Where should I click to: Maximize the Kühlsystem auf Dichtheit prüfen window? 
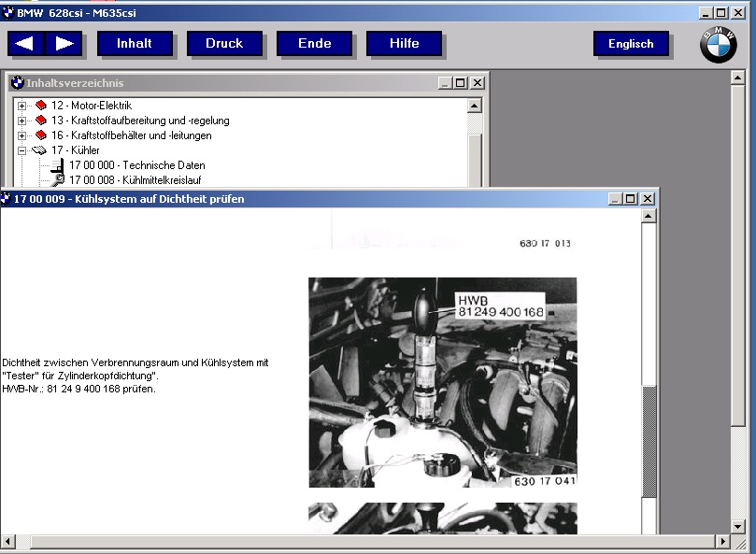[x=631, y=199]
